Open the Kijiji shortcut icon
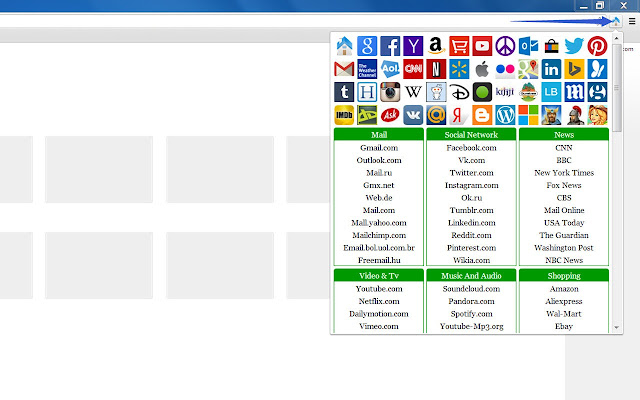The width and height of the screenshot is (640, 400). (505, 92)
